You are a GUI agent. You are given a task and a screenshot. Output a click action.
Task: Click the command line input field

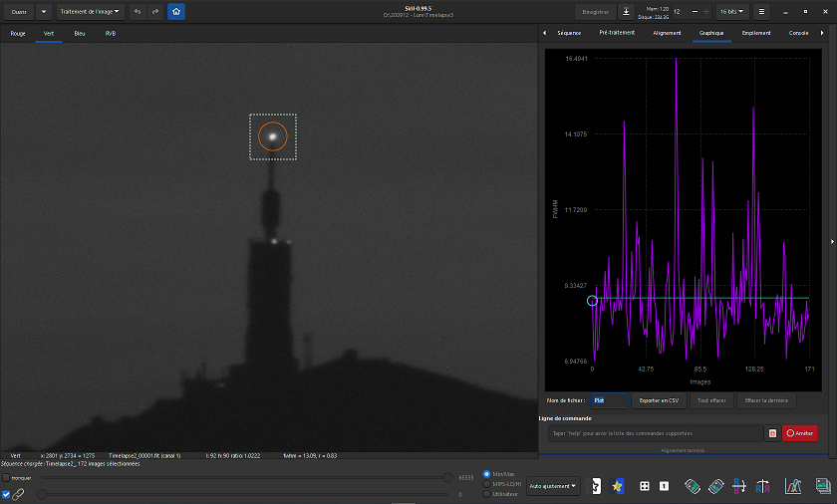(656, 433)
